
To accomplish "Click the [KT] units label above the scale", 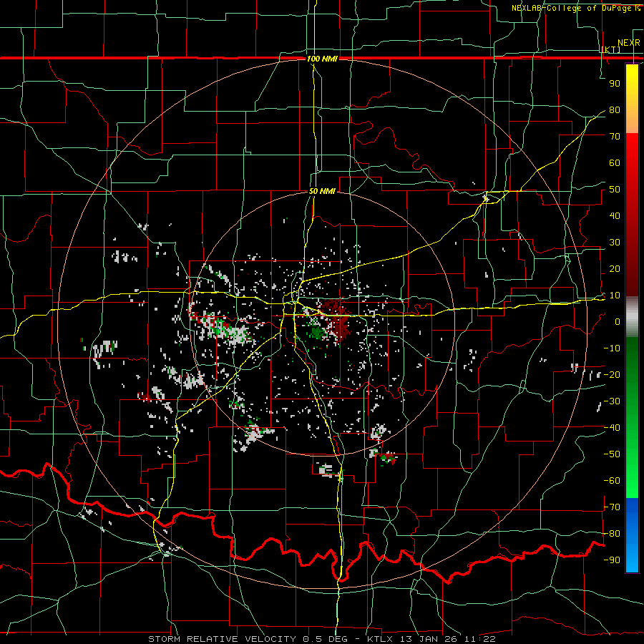I will point(610,49).
